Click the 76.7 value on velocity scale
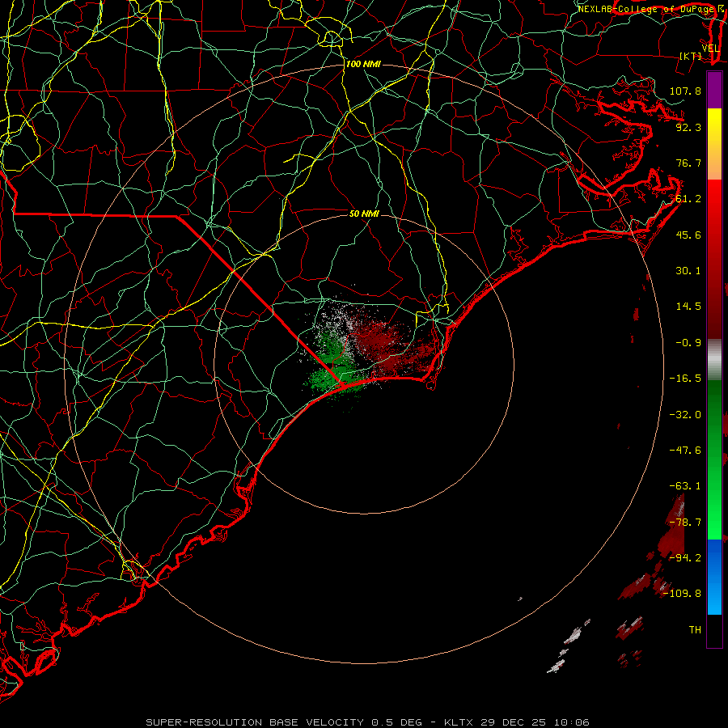728x728 pixels. (x=688, y=163)
